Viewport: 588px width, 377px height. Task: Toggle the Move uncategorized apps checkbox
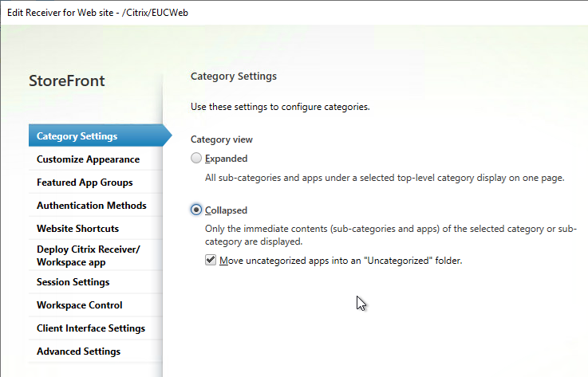tap(211, 260)
